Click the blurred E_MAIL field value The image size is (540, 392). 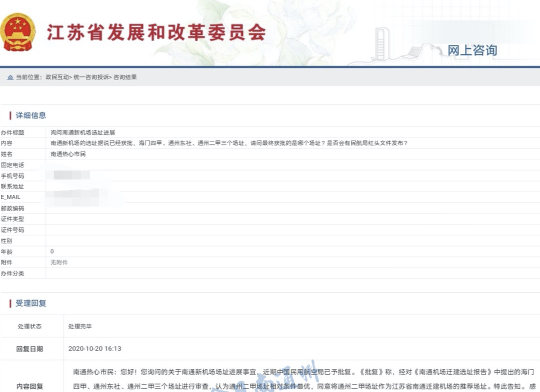[82, 197]
